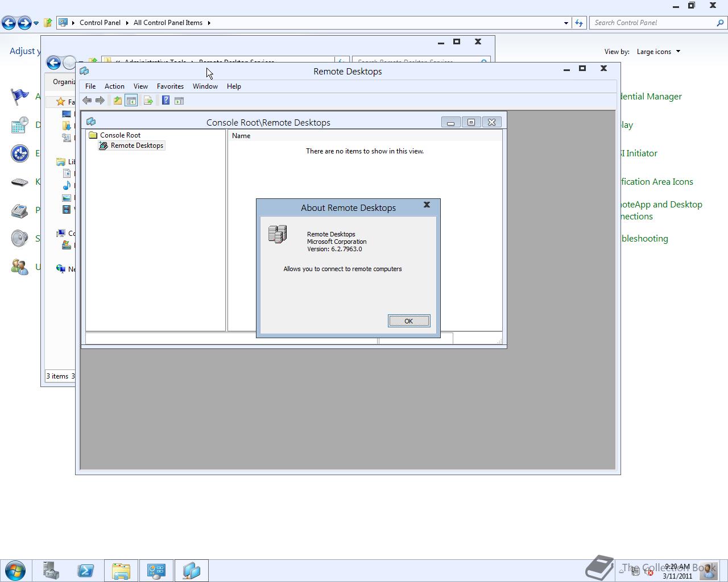Minimize the Console Root child window
728x582 pixels.
pyautogui.click(x=450, y=122)
